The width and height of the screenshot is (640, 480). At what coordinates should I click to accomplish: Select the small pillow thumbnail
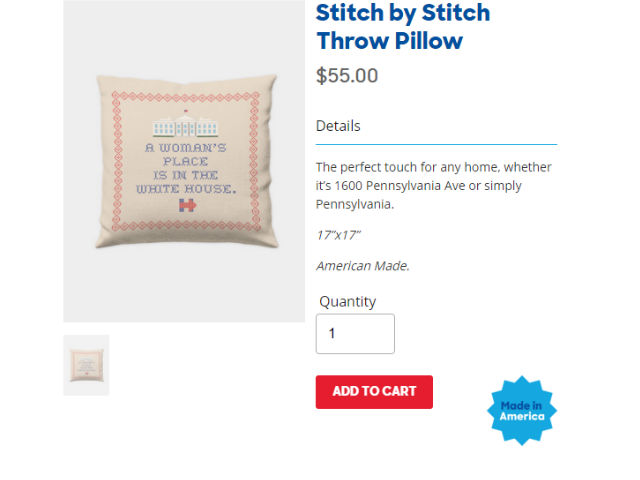coord(86,365)
